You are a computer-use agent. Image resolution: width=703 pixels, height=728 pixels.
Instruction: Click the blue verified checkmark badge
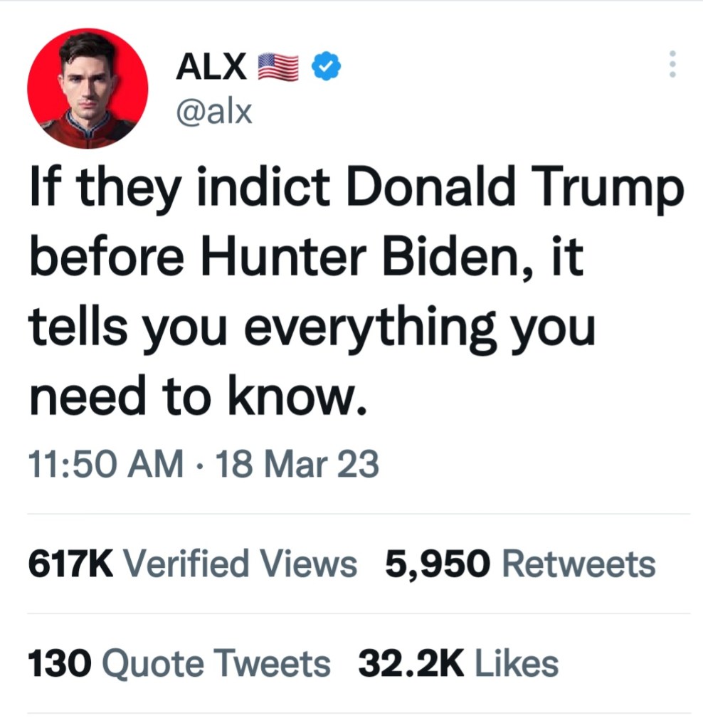point(327,68)
